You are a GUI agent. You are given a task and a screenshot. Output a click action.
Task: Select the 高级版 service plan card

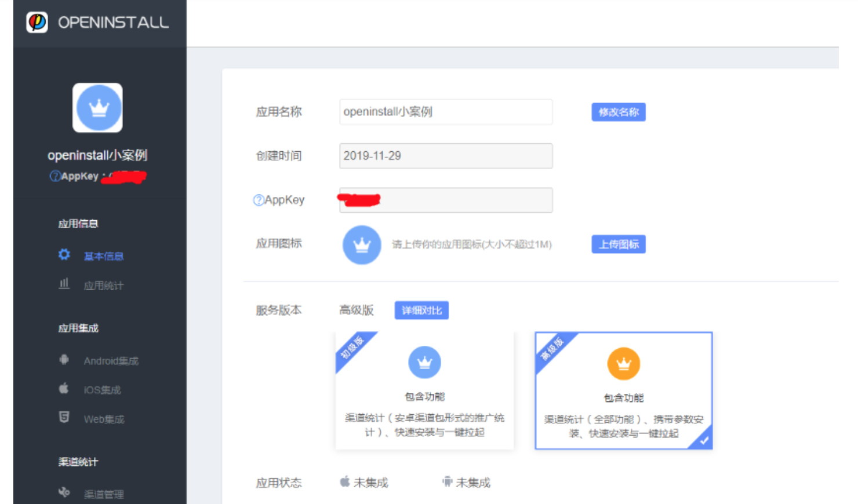click(x=624, y=390)
